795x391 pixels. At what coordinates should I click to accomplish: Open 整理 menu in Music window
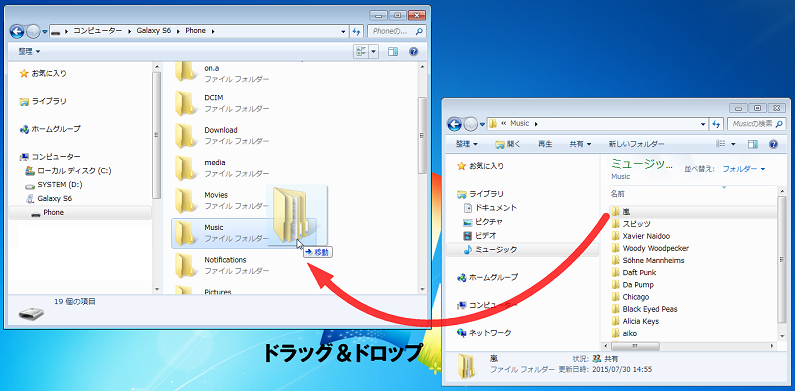tap(467, 145)
